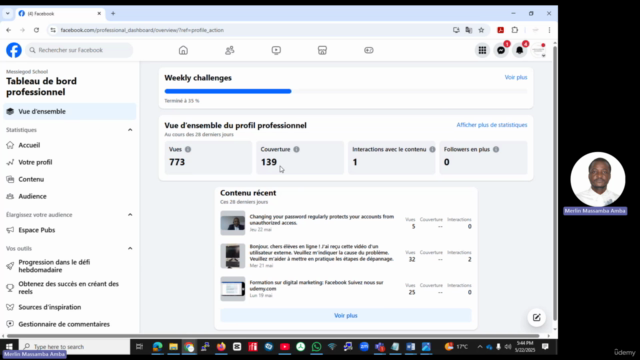Open the Marketplace icon
The width and height of the screenshot is (640, 360).
pyautogui.click(x=322, y=50)
